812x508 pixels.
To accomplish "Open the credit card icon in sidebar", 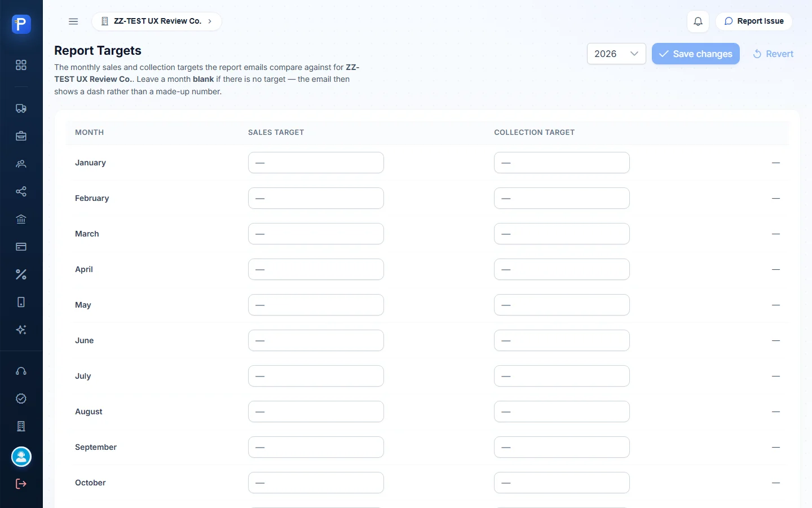I will click(x=21, y=247).
